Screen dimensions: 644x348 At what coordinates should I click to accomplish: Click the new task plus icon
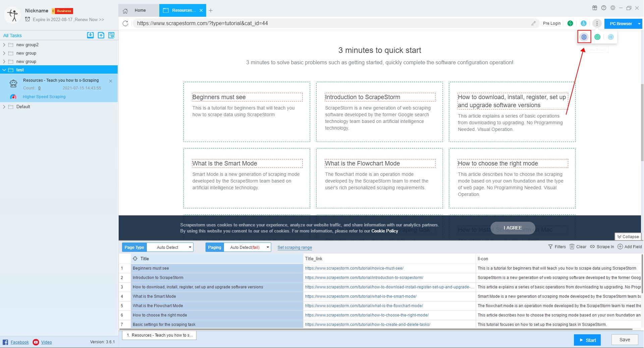pyautogui.click(x=101, y=35)
